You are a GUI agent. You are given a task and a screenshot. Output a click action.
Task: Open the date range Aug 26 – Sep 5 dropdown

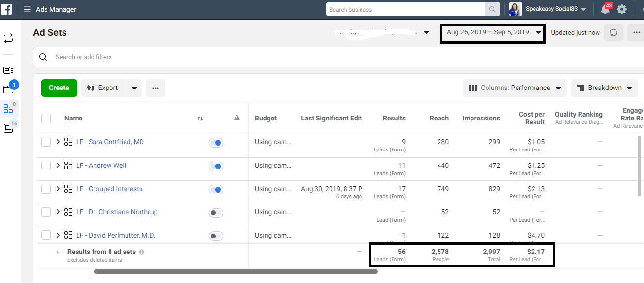pos(493,32)
